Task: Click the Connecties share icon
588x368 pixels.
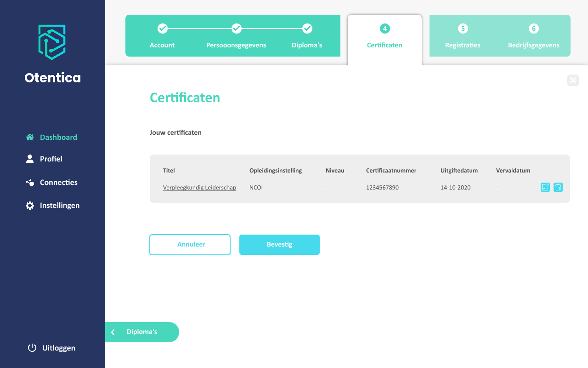Action: [x=30, y=183]
